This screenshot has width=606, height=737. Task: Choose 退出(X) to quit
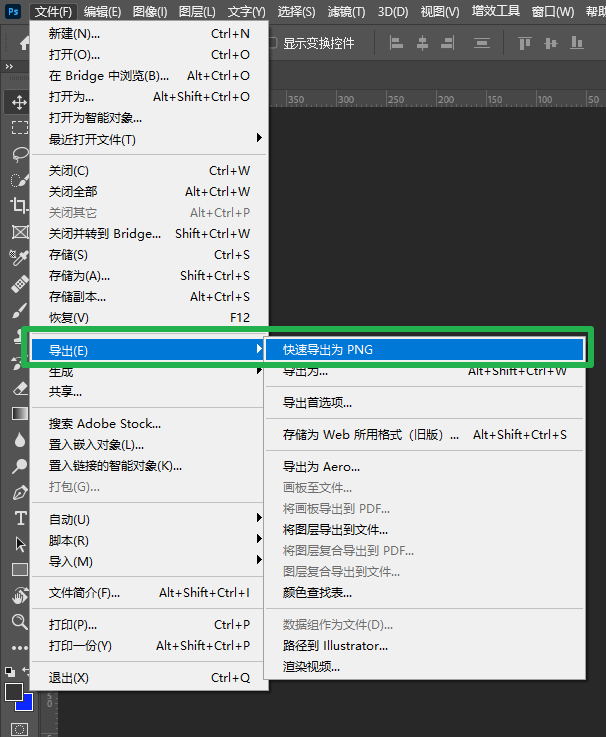point(149,678)
